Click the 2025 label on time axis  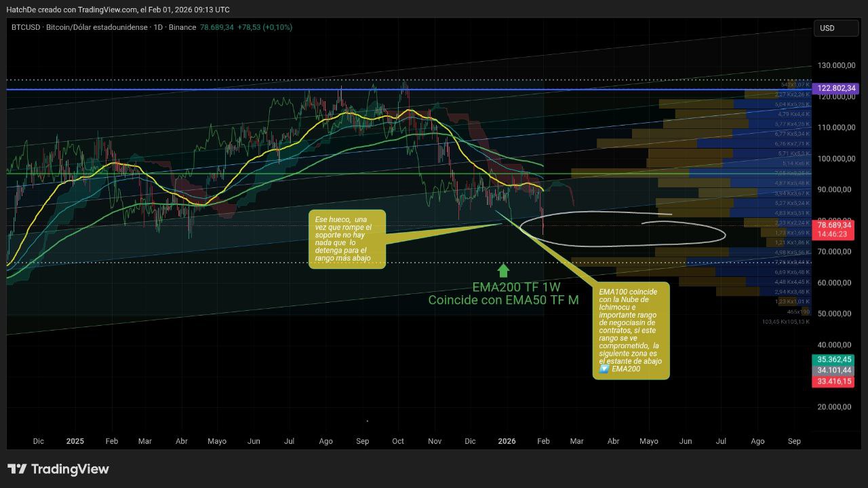[75, 441]
